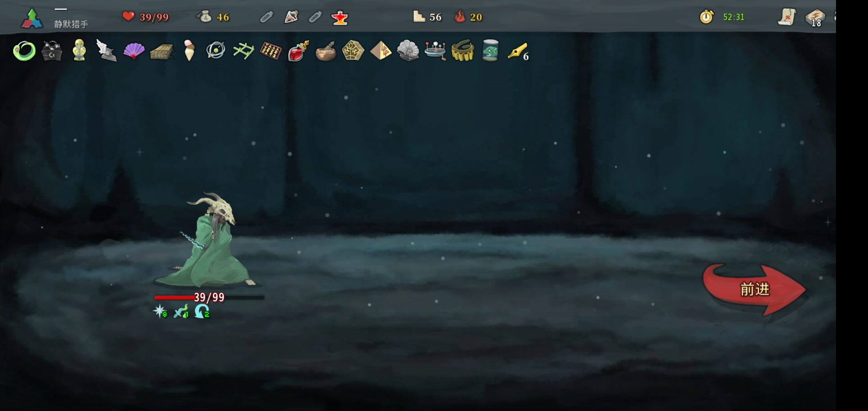Click the 39/99 text under the character
Screen dimensions: 868x411
click(x=209, y=297)
